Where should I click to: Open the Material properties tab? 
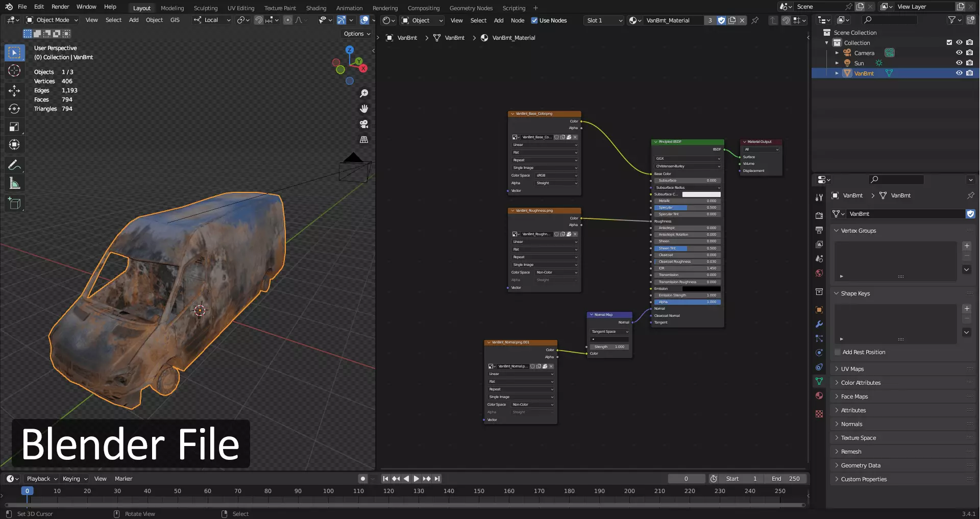pos(819,396)
